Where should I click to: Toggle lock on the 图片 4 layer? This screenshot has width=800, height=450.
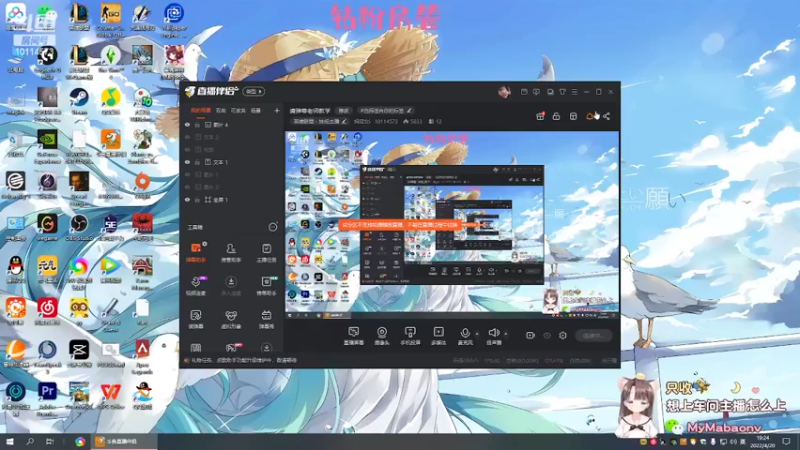197,124
